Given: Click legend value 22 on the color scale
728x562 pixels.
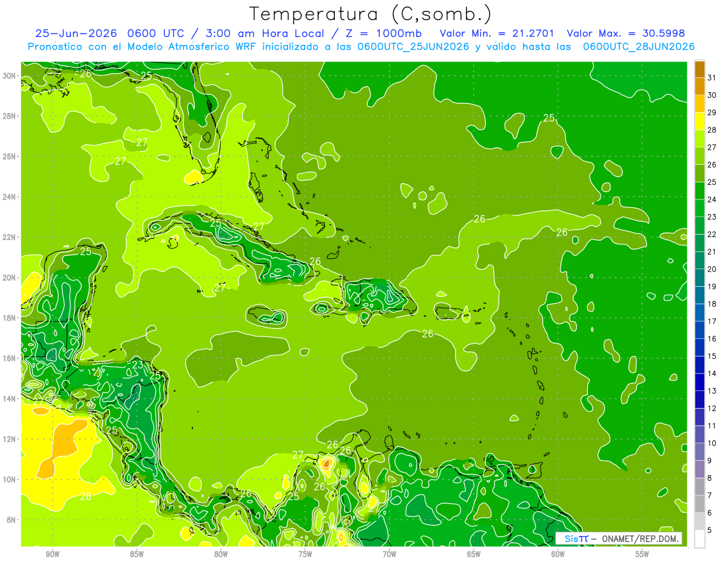Looking at the screenshot, I should (x=712, y=235).
